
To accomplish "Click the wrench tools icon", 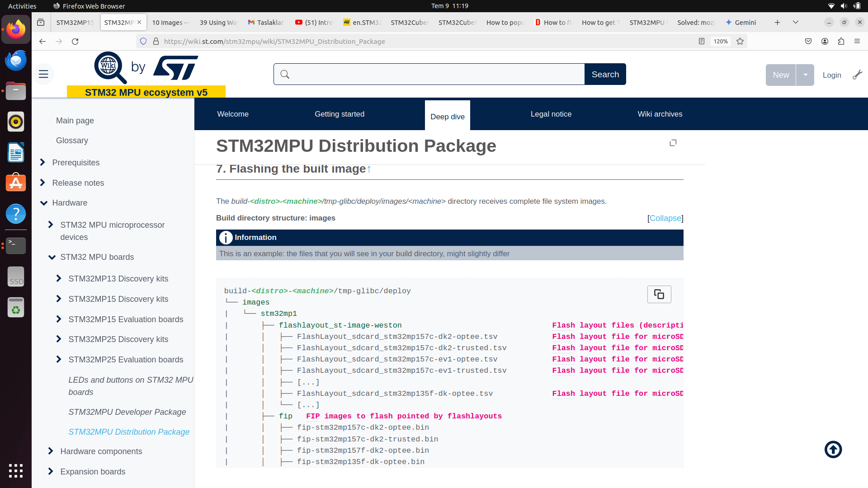I will click(x=857, y=75).
